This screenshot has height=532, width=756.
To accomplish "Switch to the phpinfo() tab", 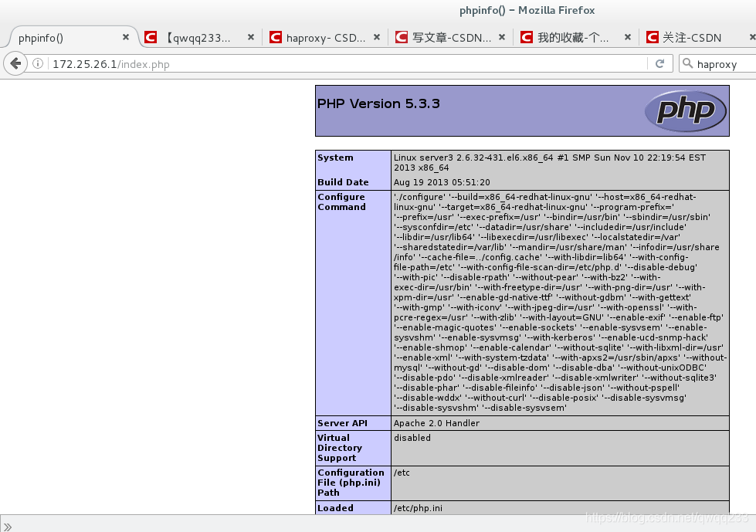I will tap(70, 38).
